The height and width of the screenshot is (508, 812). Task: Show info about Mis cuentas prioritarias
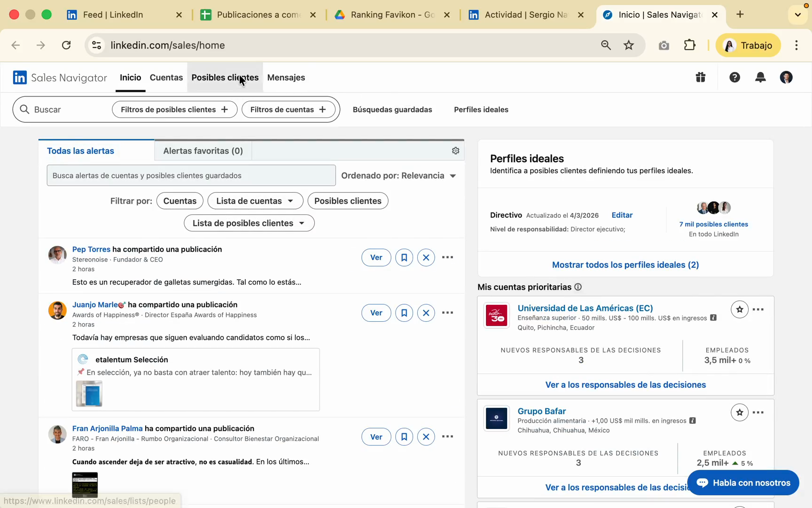point(578,287)
